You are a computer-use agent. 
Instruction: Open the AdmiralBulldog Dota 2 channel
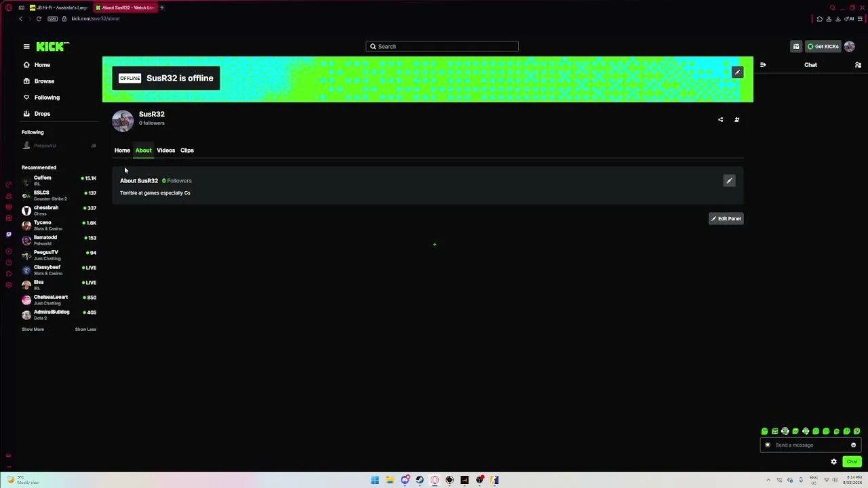[59, 314]
